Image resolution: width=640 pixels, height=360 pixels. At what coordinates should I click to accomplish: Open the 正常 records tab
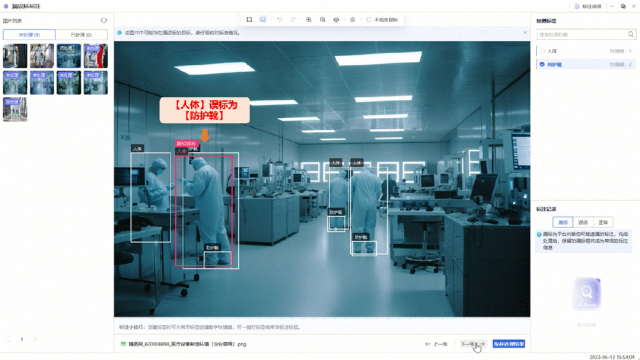click(x=603, y=222)
